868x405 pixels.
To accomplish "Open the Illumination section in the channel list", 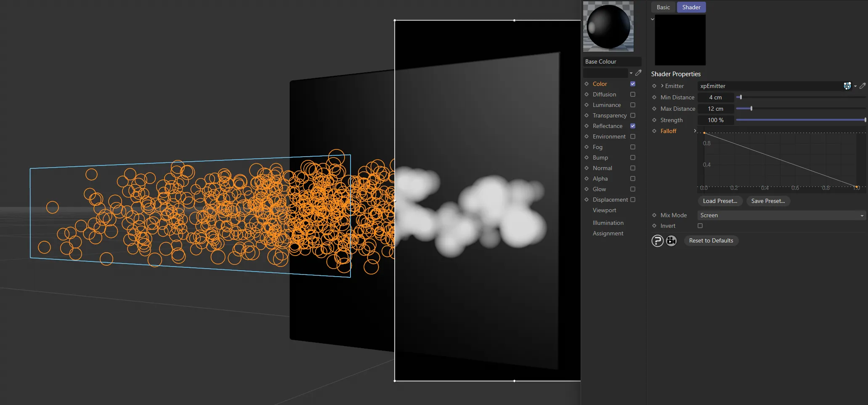I will pyautogui.click(x=607, y=223).
